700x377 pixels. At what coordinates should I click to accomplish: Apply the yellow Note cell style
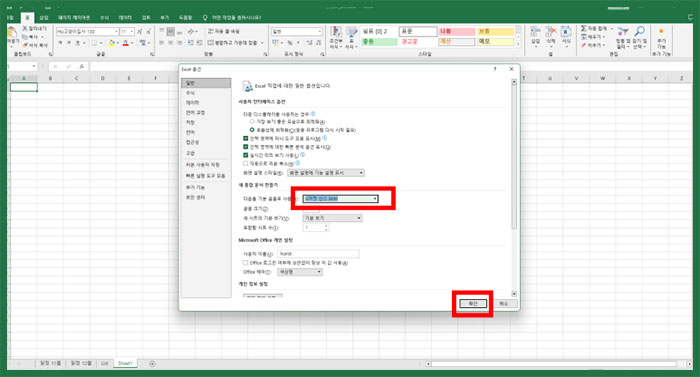click(x=495, y=42)
